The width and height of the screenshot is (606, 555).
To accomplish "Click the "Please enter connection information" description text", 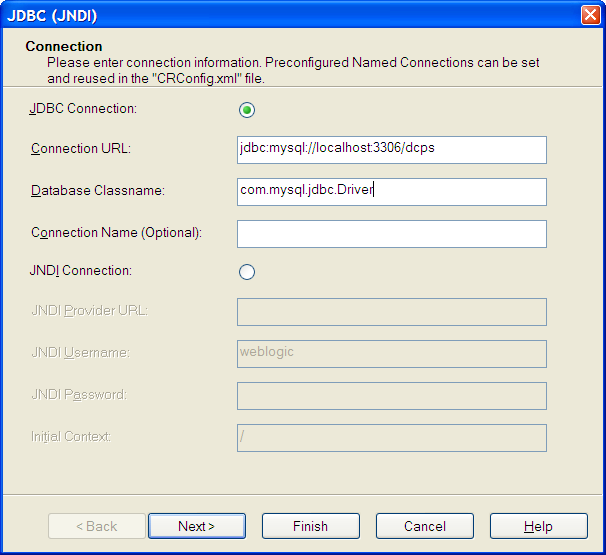I will [293, 70].
